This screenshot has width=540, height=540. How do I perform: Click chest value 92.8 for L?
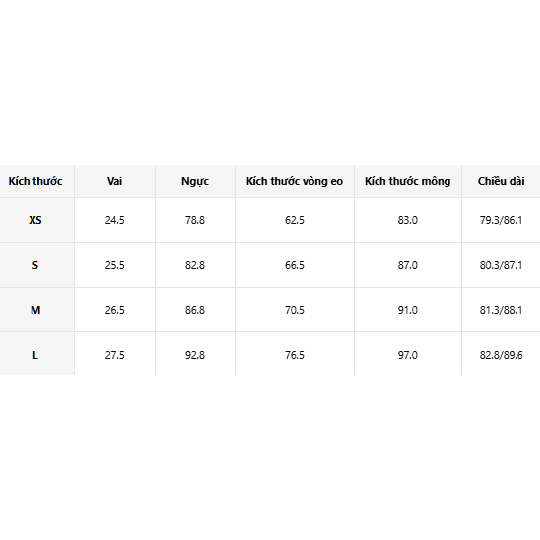(x=195, y=355)
